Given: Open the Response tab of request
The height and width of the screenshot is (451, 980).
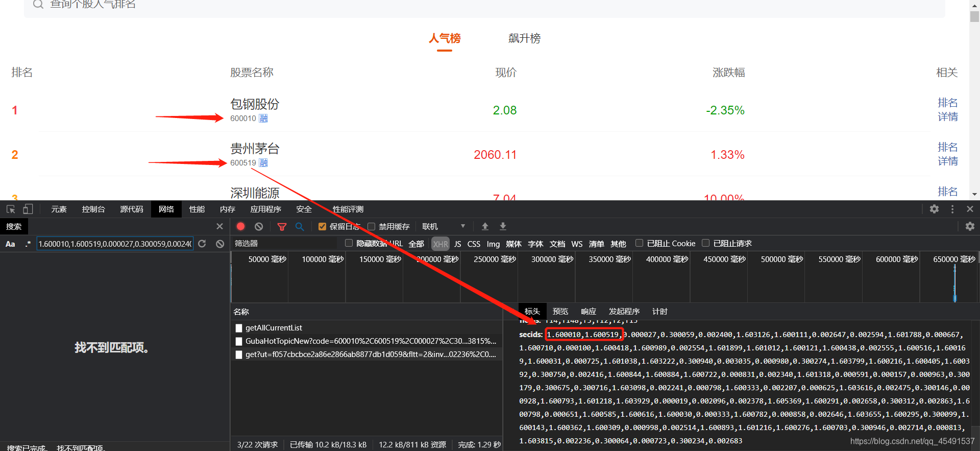Looking at the screenshot, I should pos(589,311).
